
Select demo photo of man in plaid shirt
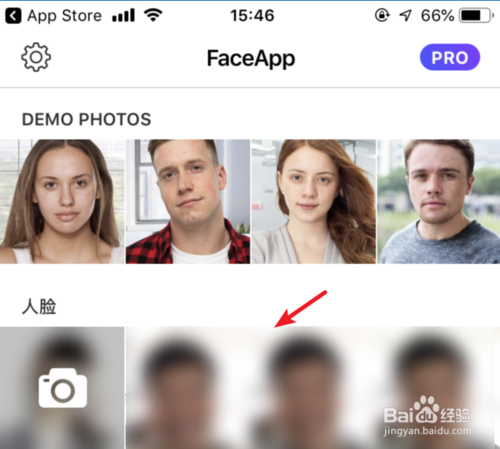coord(188,201)
